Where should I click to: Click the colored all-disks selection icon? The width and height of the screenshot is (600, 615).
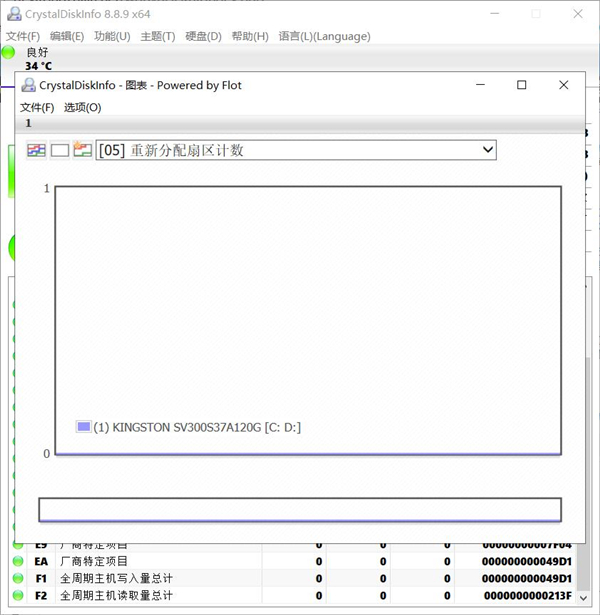(36, 150)
